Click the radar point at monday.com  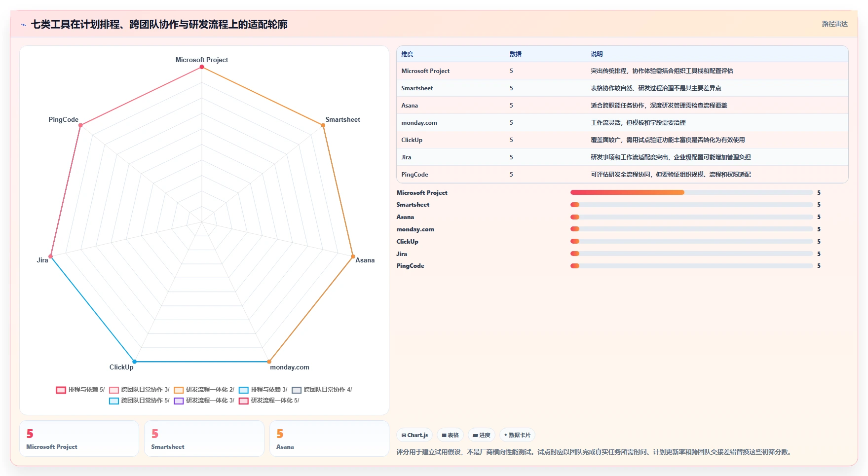[x=269, y=362]
